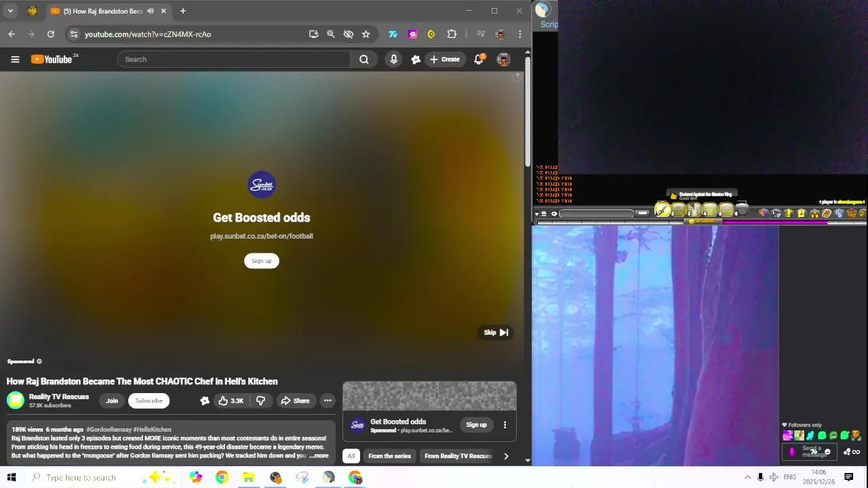
Task: Start voice search with microphone icon
Action: (x=394, y=60)
